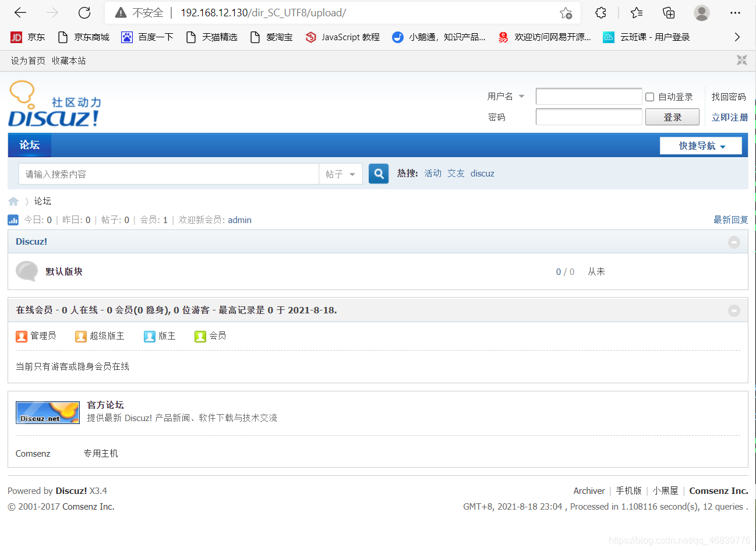Screen dimensions: 756x551
Task: Add page to favorites star icon
Action: point(566,13)
